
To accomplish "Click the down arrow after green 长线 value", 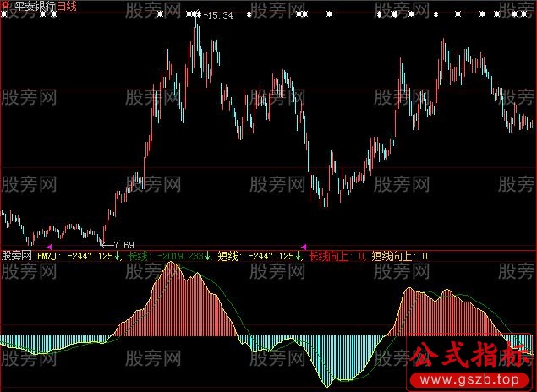I will (209, 255).
